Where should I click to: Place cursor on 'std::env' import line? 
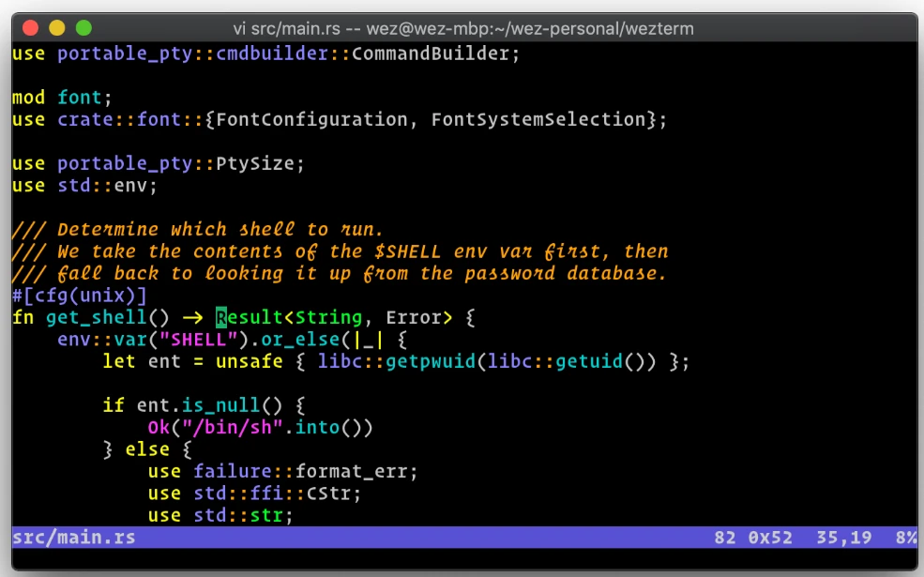84,186
